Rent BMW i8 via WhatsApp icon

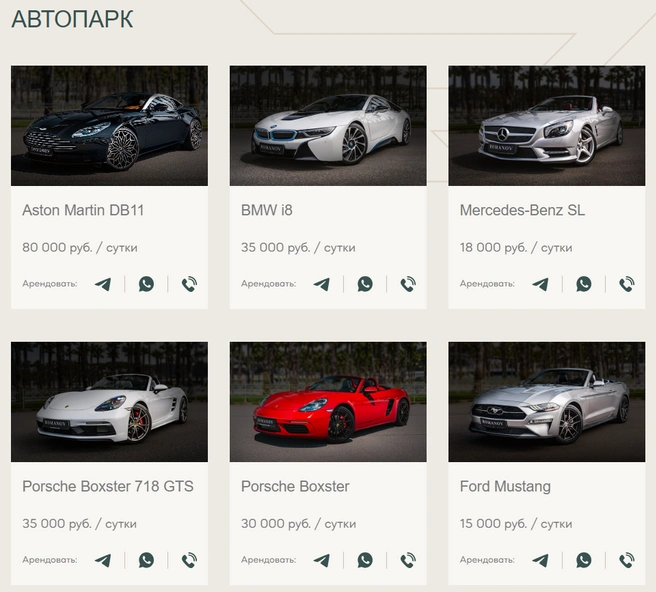click(365, 284)
